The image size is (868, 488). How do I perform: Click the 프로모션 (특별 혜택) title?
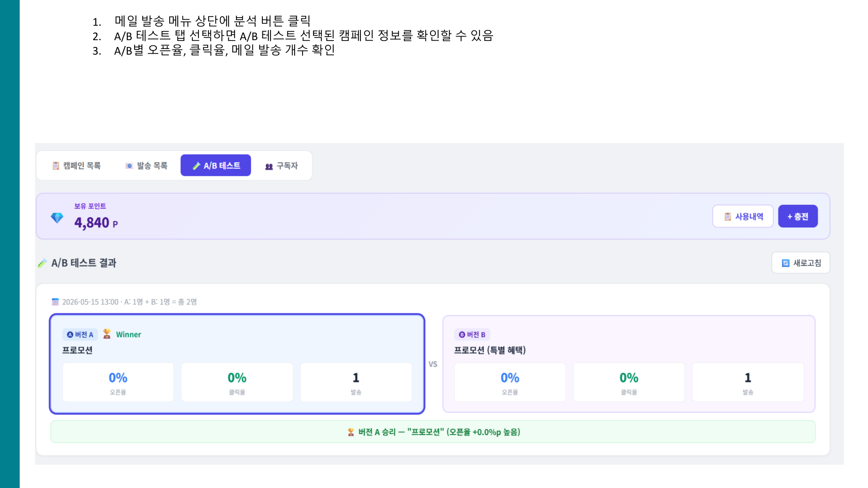pyautogui.click(x=490, y=350)
